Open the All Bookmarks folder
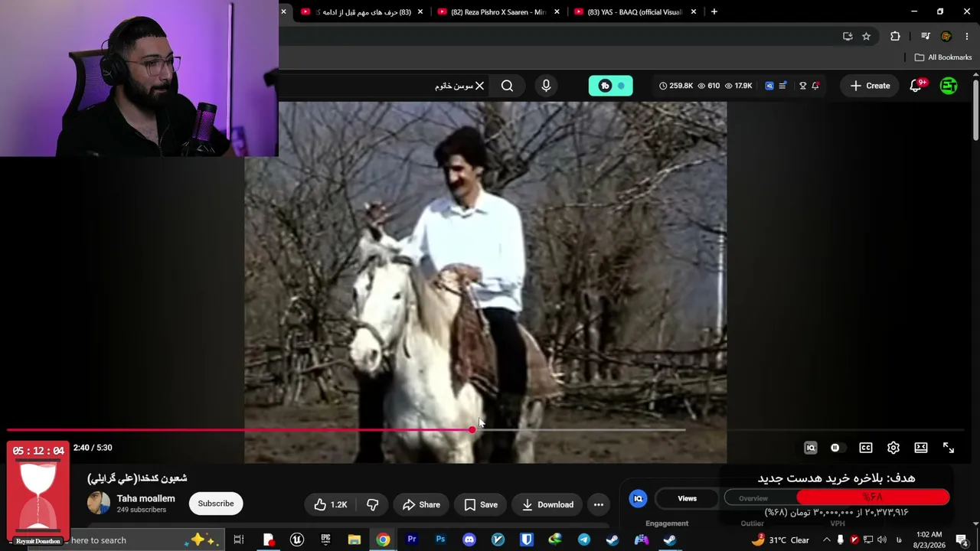 [x=943, y=57]
